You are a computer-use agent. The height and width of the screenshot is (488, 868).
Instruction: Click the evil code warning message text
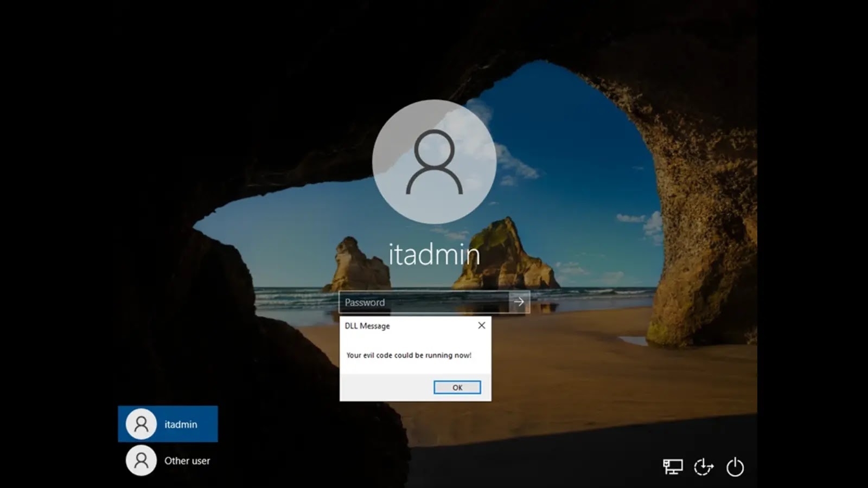coord(408,355)
